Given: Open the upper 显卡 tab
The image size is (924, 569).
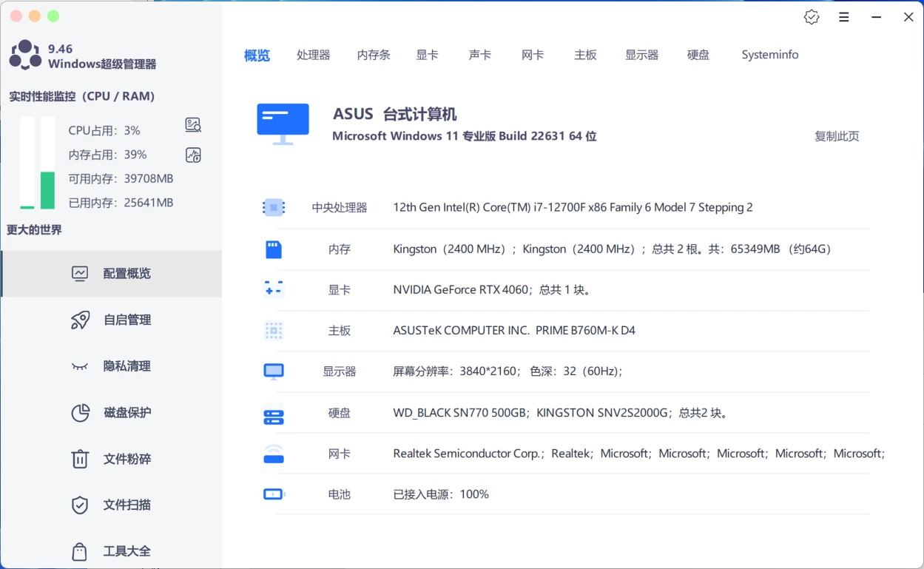Looking at the screenshot, I should click(427, 55).
